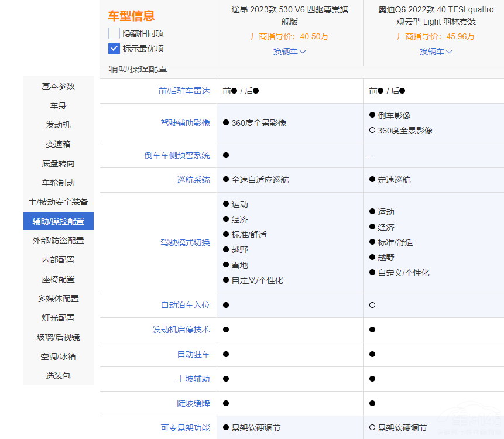Open the 巡航系统 explanation link
The height and width of the screenshot is (439, 504).
[193, 180]
